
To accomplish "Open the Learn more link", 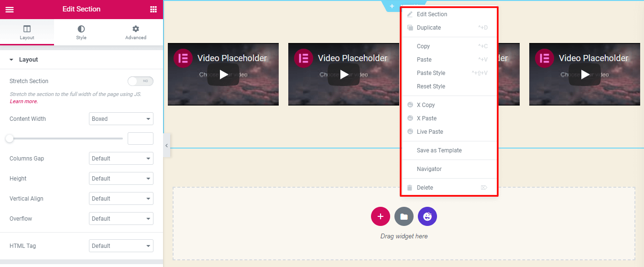I will [23, 101].
